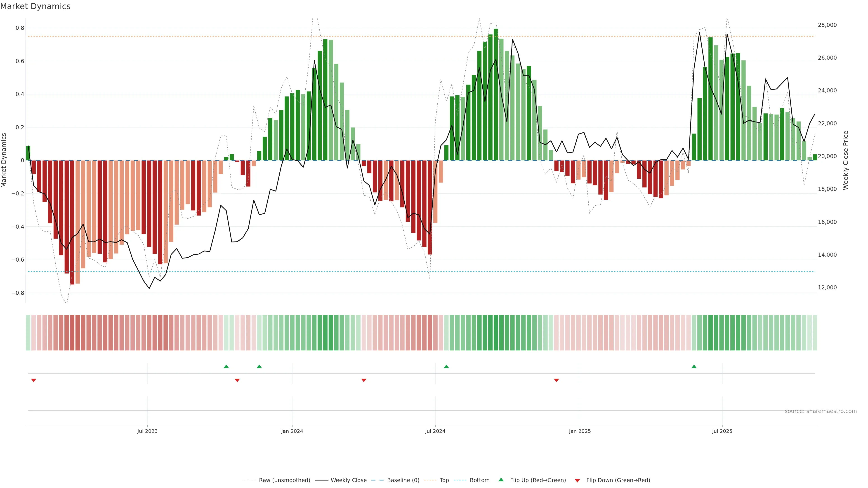Toggle the Weekly Close legend entry
This screenshot has width=868, height=488.
point(348,480)
